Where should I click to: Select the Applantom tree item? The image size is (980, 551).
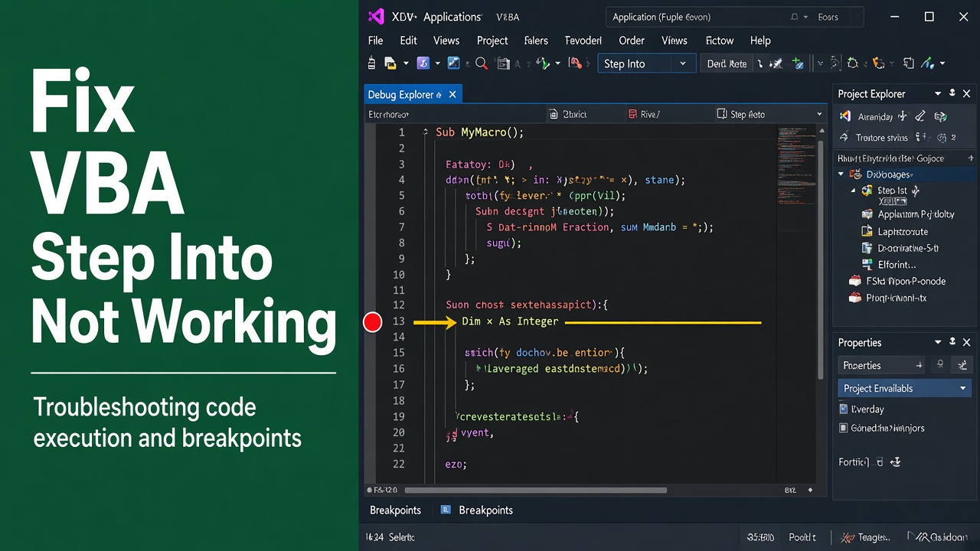click(x=908, y=214)
